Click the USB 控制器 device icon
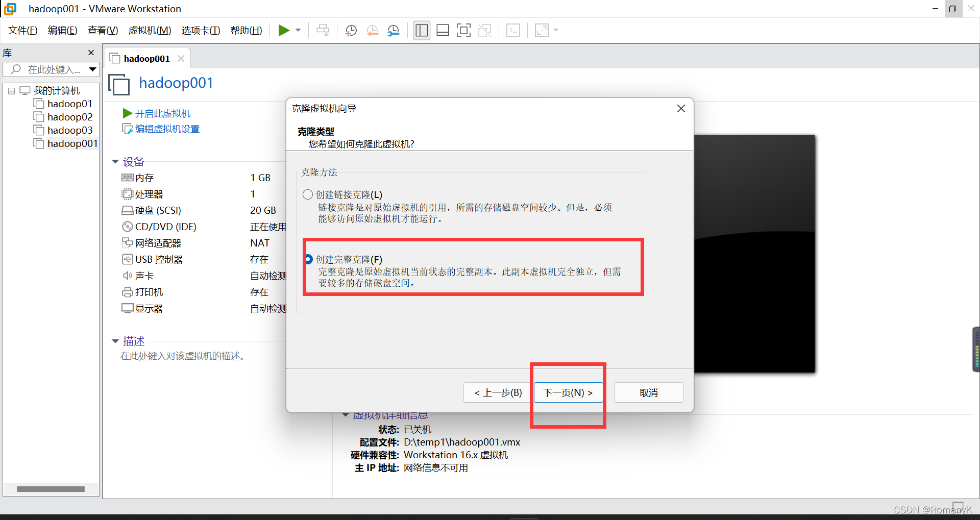The width and height of the screenshot is (980, 520). (127, 259)
